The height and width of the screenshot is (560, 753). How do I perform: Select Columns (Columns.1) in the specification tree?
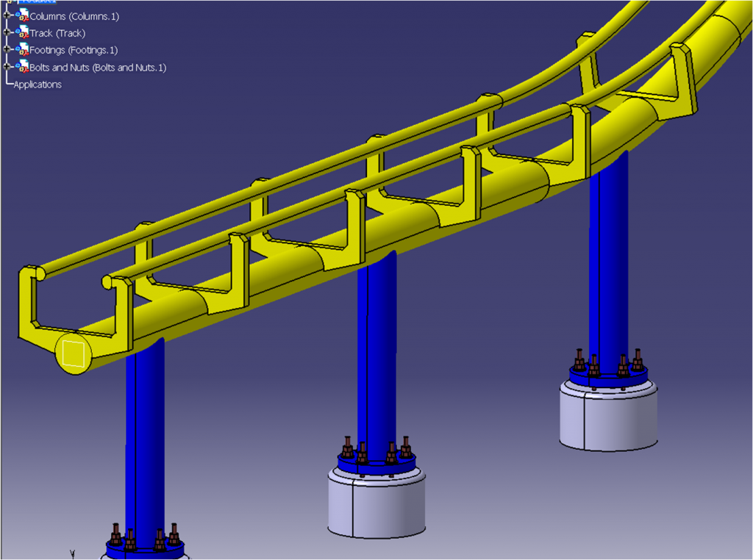coord(74,16)
